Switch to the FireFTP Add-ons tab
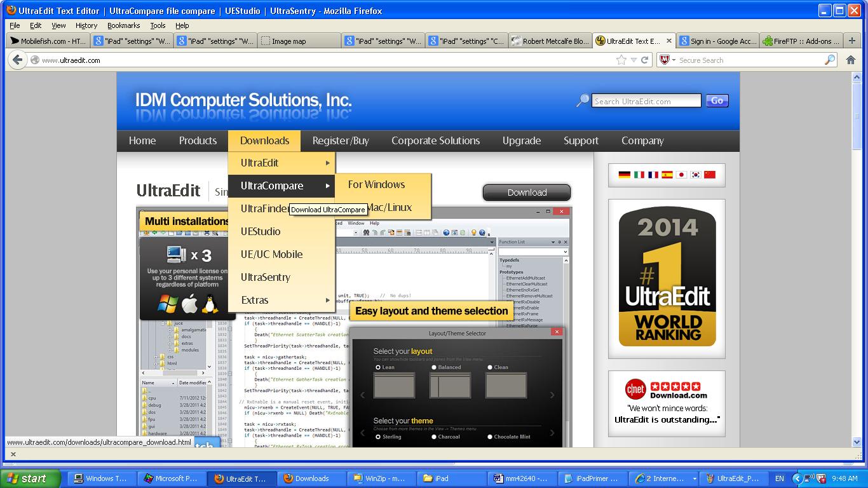 801,41
